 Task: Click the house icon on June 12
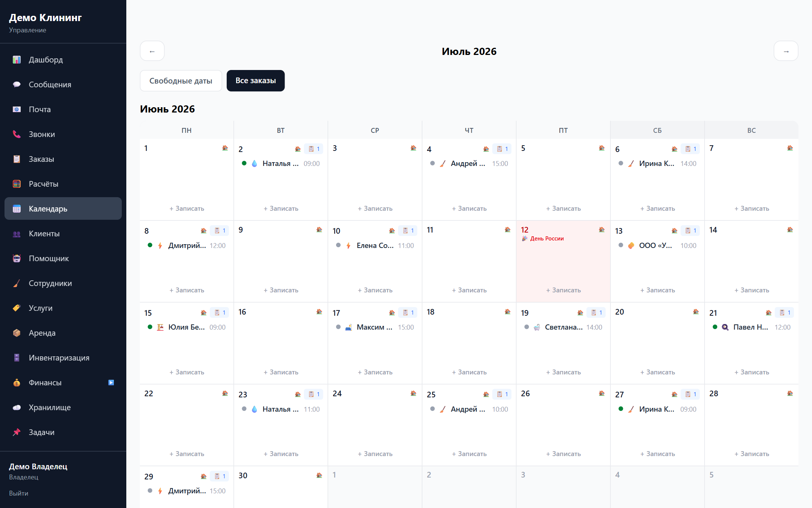(x=602, y=230)
